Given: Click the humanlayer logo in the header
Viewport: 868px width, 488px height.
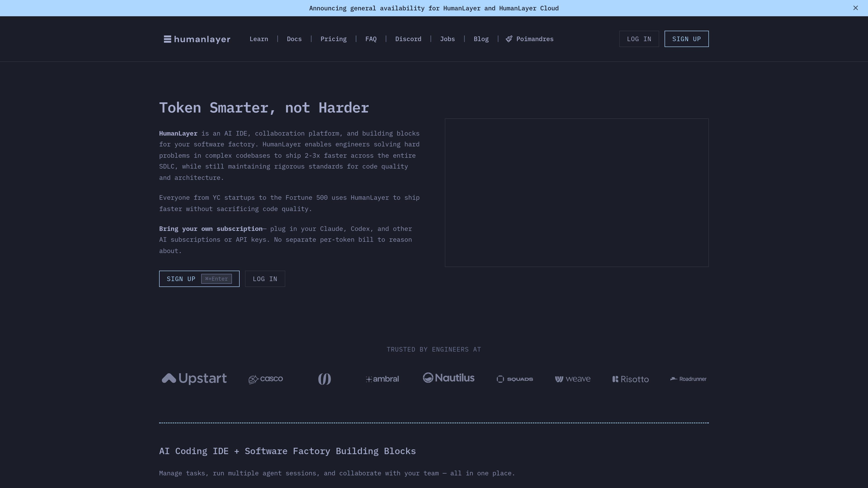Looking at the screenshot, I should tap(197, 39).
